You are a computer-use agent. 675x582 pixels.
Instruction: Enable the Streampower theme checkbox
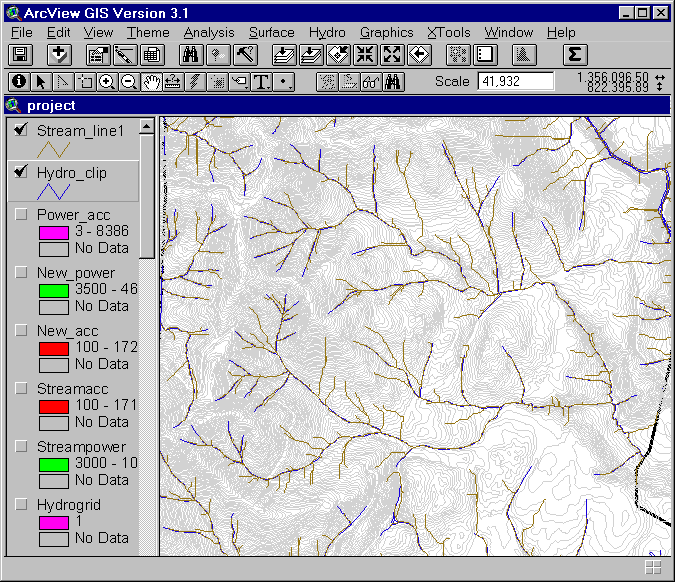click(x=21, y=446)
